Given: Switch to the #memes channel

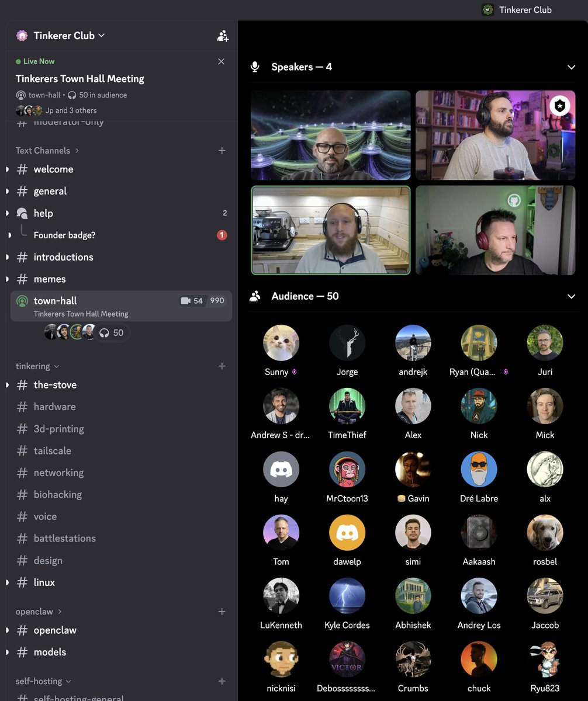Looking at the screenshot, I should (x=50, y=279).
